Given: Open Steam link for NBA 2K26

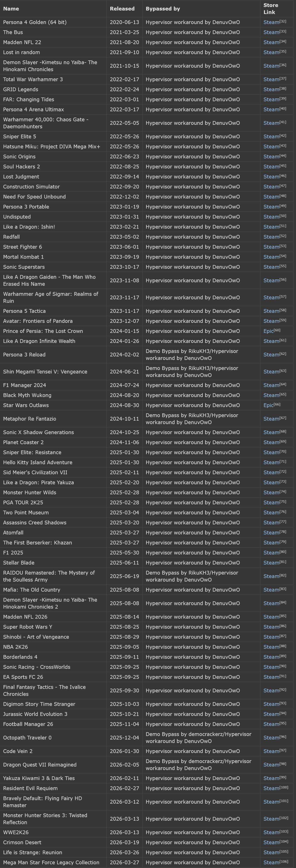Looking at the screenshot, I should [x=271, y=647].
